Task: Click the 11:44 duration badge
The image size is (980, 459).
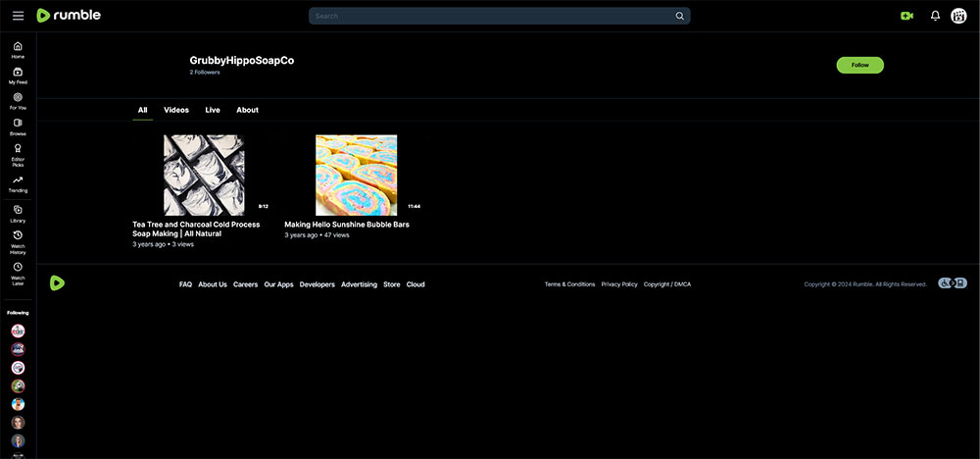Action: pos(414,206)
